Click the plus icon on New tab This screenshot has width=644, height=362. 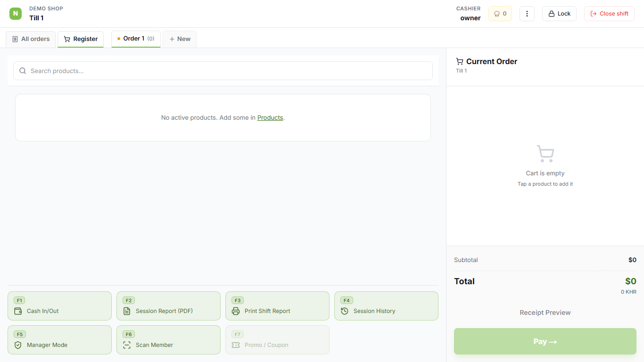coord(172,39)
